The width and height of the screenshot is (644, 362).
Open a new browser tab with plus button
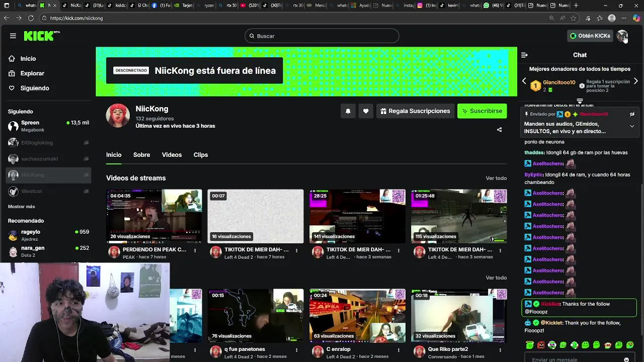point(576,6)
